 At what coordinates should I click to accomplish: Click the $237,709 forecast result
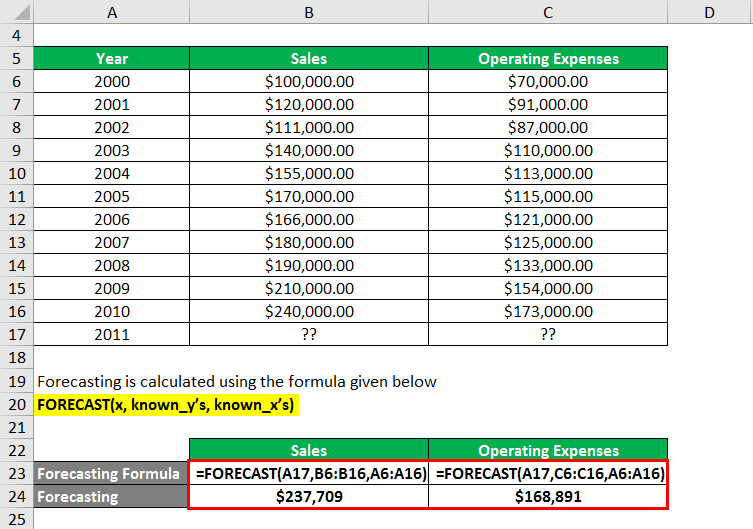pos(309,496)
